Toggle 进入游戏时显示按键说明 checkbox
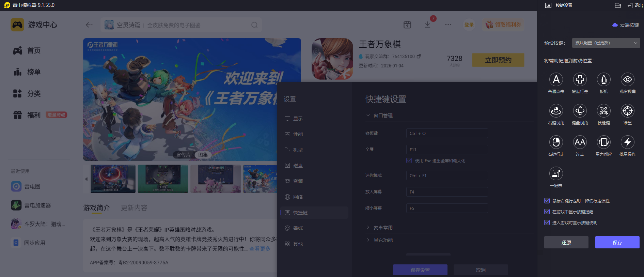This screenshot has height=277, width=644. 547,222
